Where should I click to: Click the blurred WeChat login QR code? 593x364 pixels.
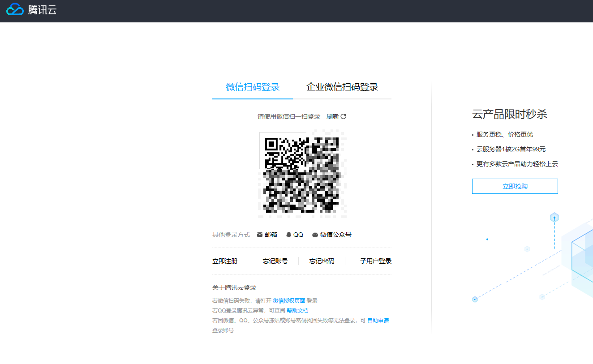[x=302, y=174]
